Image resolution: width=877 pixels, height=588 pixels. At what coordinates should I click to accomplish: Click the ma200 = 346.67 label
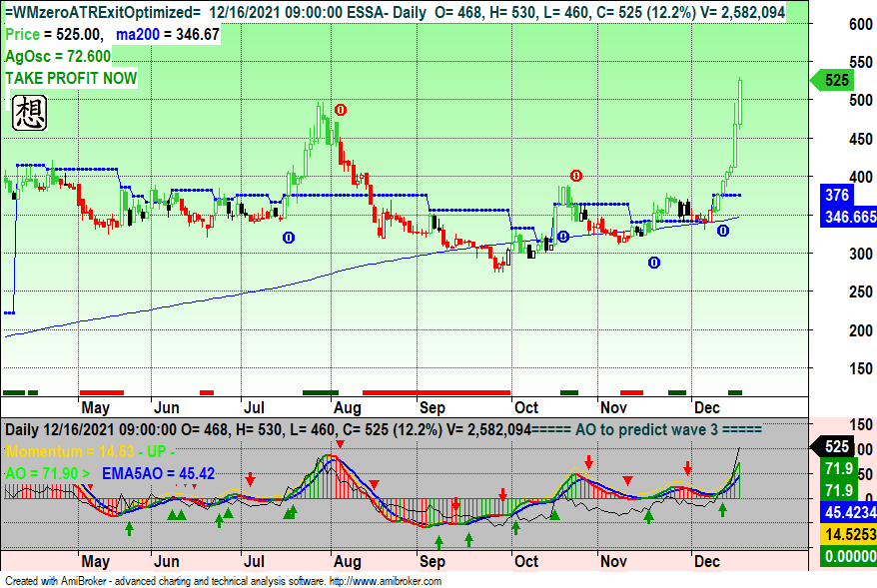pos(167,35)
